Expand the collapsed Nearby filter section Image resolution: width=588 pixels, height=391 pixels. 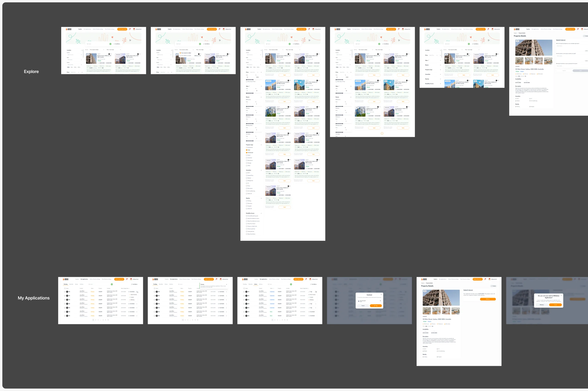pyautogui.click(x=441, y=79)
